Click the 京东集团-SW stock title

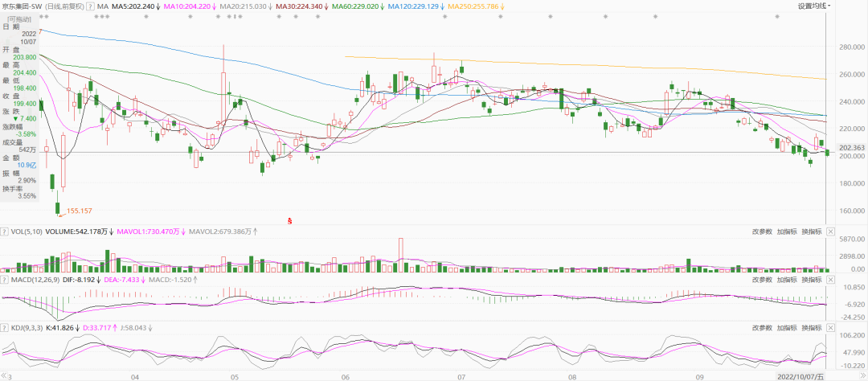21,6
